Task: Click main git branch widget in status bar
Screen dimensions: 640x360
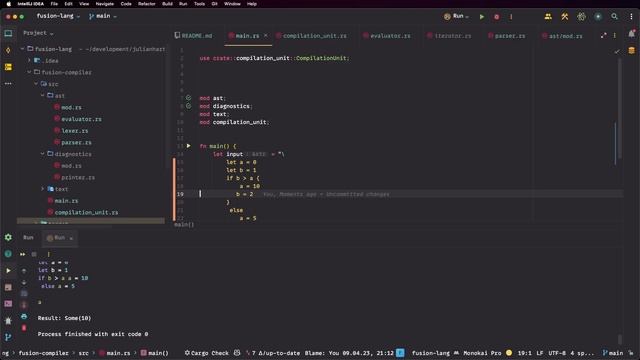Action: [x=613, y=353]
